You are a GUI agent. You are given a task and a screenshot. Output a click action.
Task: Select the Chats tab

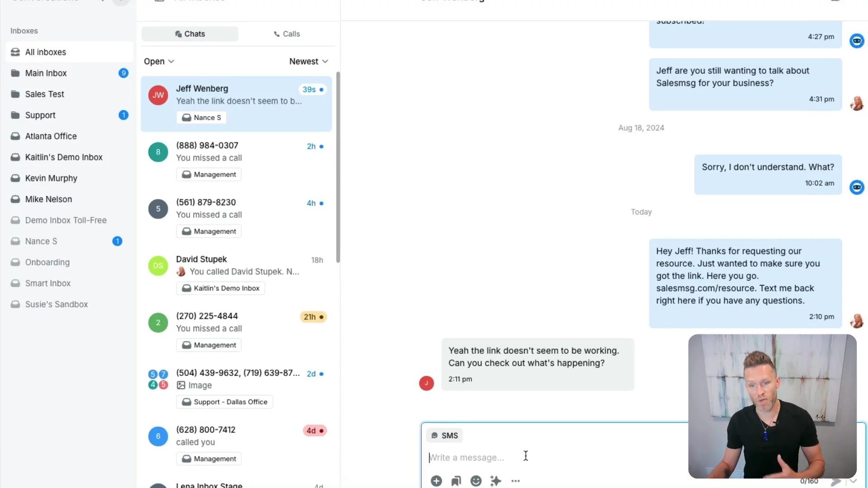190,34
